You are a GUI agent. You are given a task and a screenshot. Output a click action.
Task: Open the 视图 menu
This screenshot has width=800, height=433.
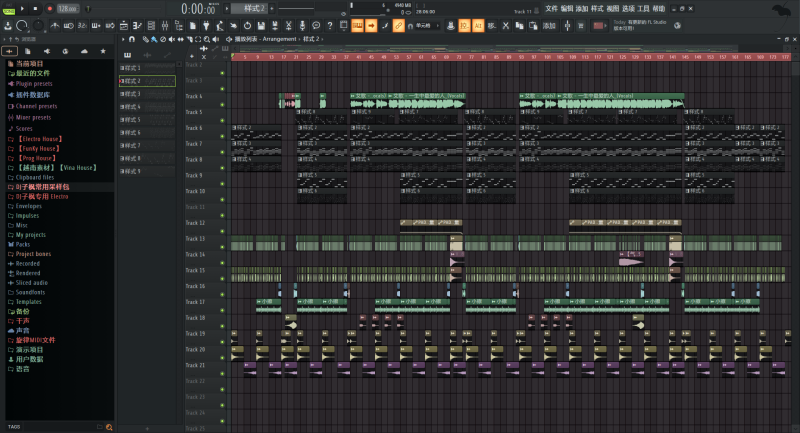[x=612, y=9]
